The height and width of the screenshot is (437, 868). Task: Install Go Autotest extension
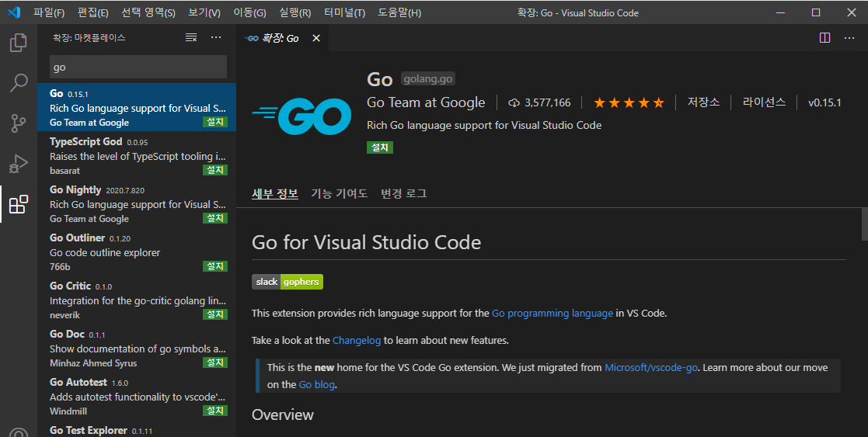[214, 411]
